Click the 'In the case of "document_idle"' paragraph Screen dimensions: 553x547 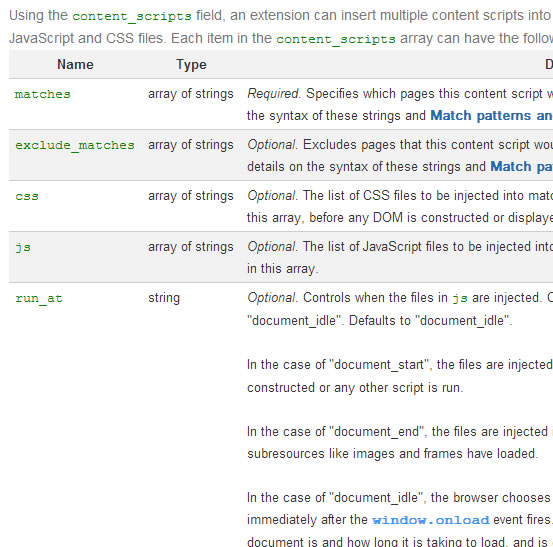coord(400,520)
